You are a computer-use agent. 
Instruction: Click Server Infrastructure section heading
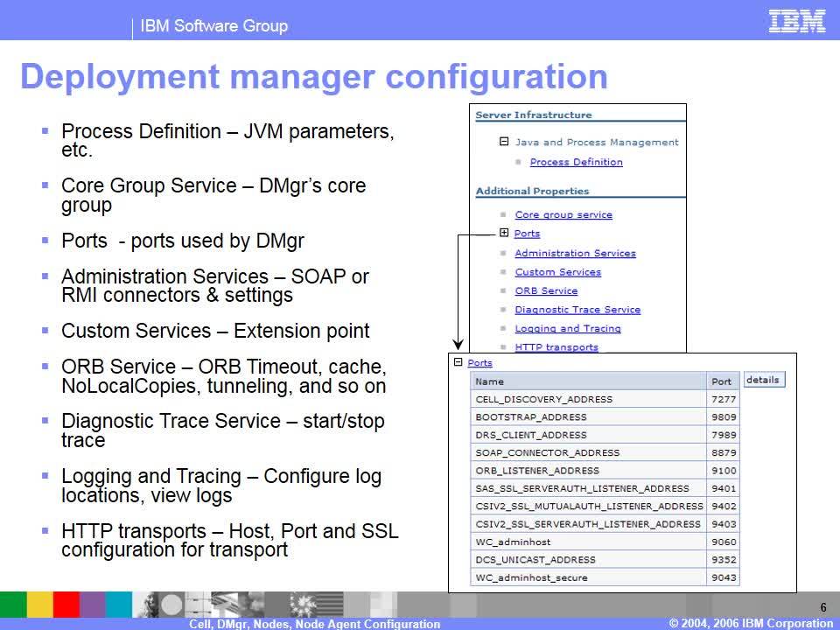click(534, 115)
